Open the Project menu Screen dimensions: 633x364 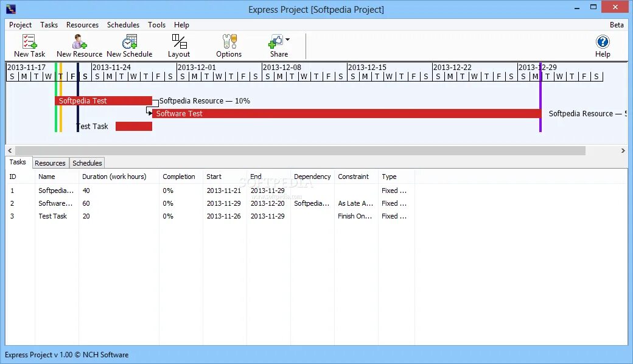[x=20, y=24]
